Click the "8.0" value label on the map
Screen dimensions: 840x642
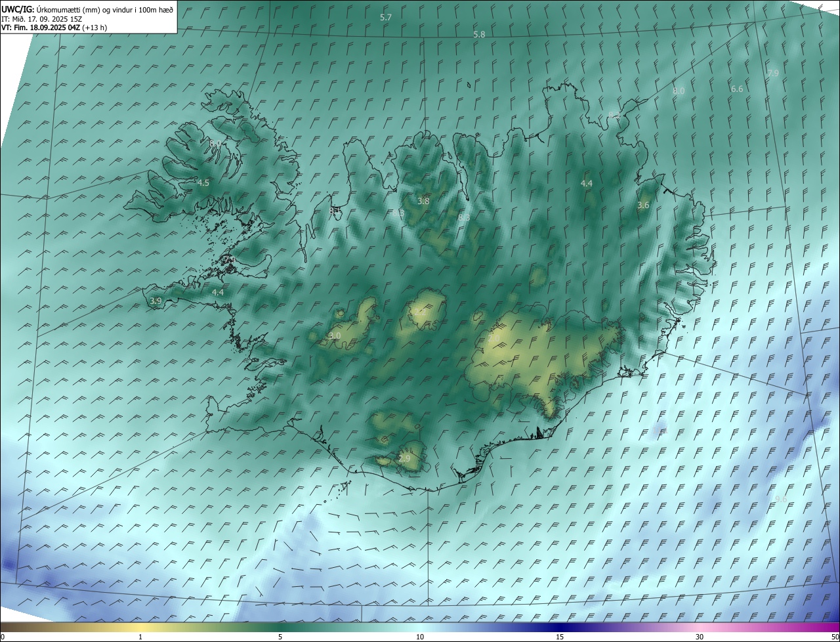coord(679,91)
